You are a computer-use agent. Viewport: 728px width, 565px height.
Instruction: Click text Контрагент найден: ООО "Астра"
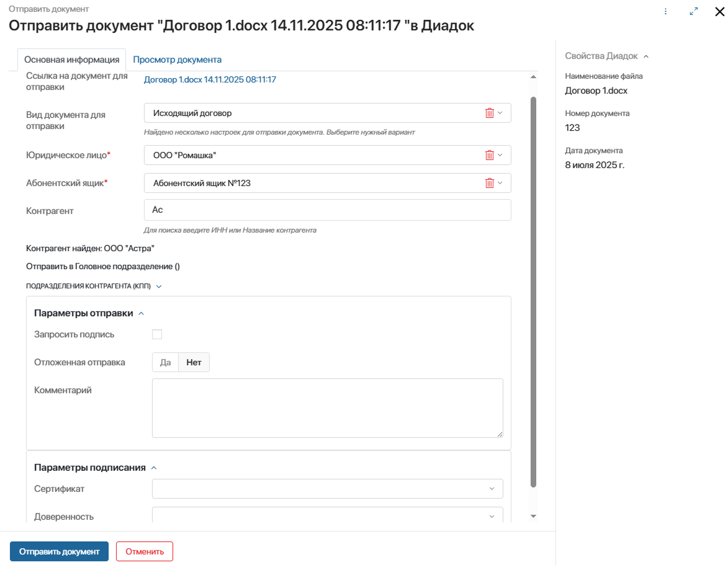click(x=90, y=248)
